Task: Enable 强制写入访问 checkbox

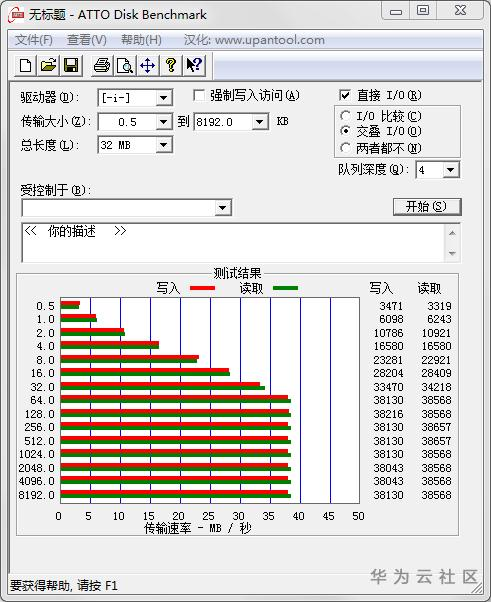Action: pos(199,95)
